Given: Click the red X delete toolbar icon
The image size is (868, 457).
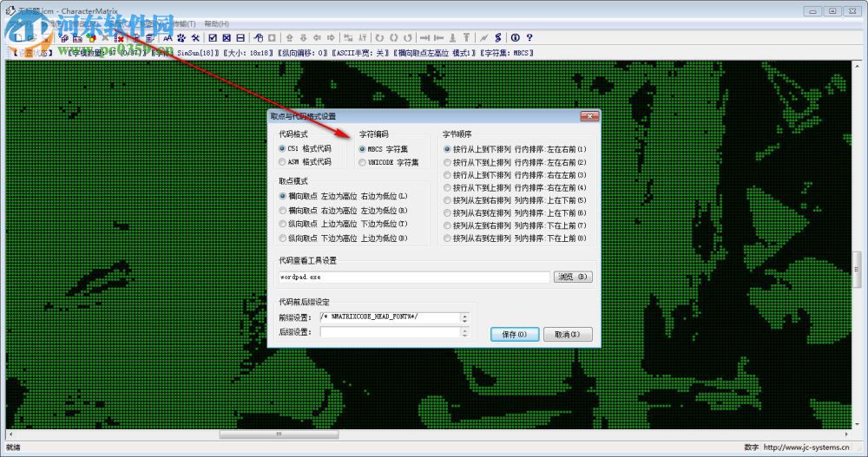Looking at the screenshot, I should 119,37.
